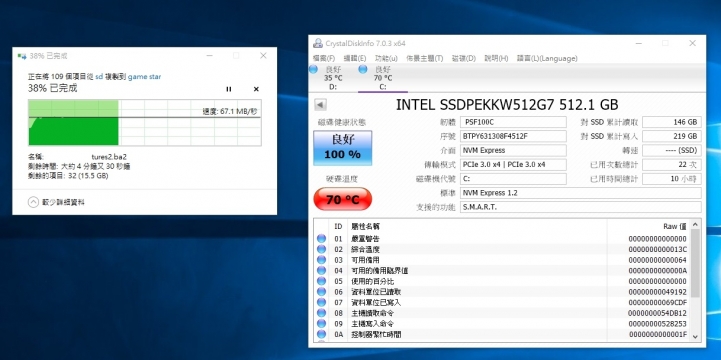Open the 檔案(F) menu
This screenshot has height=360, width=721.
[x=324, y=58]
